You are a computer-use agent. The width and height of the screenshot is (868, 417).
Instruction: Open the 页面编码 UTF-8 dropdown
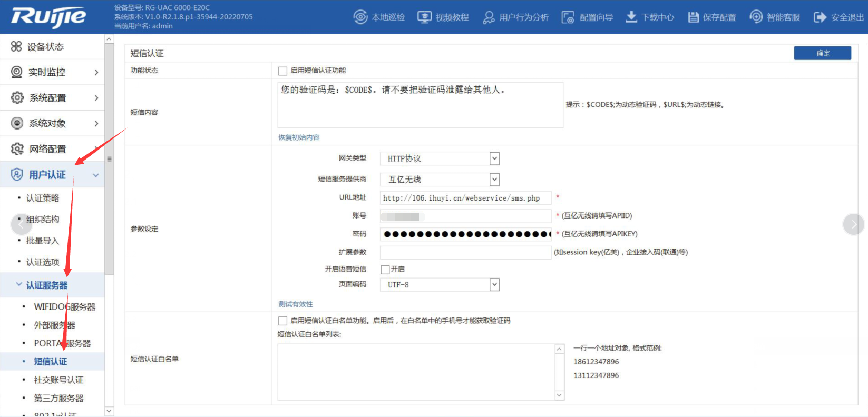(494, 285)
